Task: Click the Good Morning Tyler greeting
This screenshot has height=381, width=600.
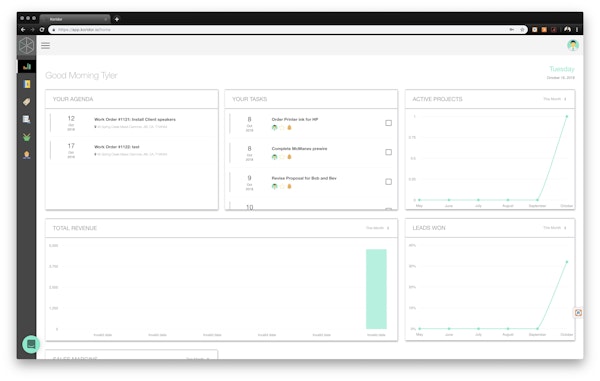Action: pyautogui.click(x=81, y=75)
